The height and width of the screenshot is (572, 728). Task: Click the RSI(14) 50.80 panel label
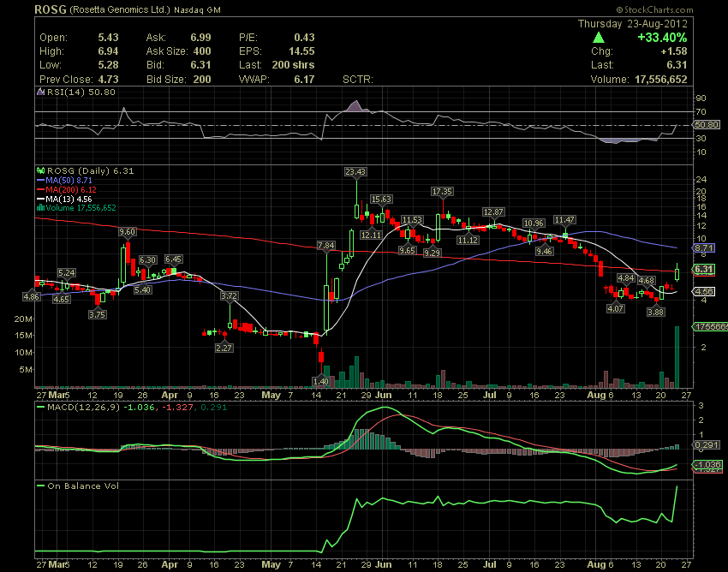[x=81, y=92]
